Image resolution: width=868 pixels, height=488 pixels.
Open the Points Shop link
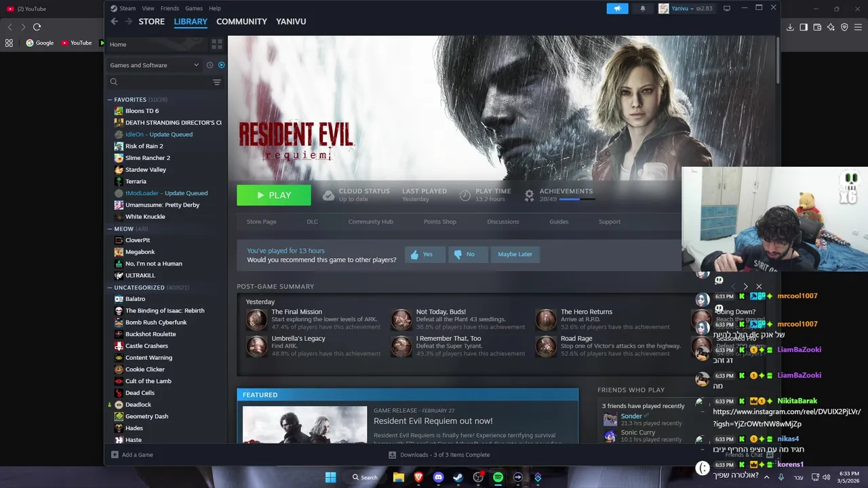[440, 222]
